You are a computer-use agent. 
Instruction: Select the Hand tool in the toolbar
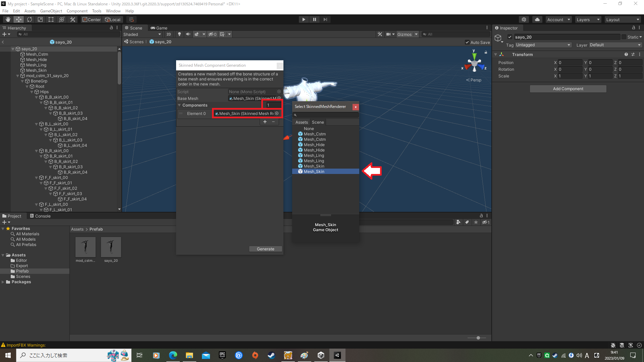point(8,19)
